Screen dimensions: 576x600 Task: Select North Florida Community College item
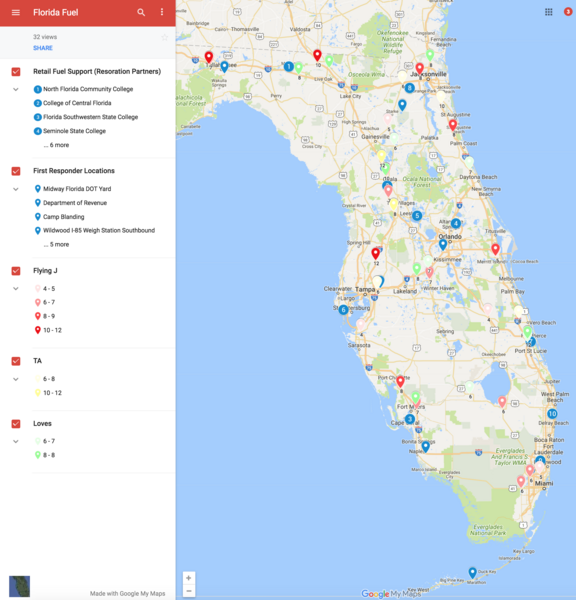(83, 89)
